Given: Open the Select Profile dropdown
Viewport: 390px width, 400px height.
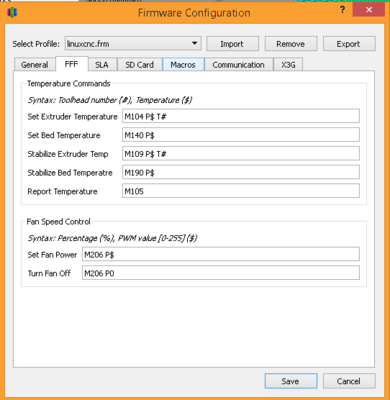Looking at the screenshot, I should 133,44.
